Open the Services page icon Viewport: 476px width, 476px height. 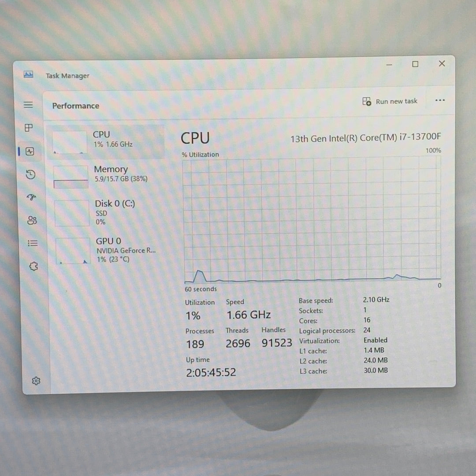coord(33,266)
